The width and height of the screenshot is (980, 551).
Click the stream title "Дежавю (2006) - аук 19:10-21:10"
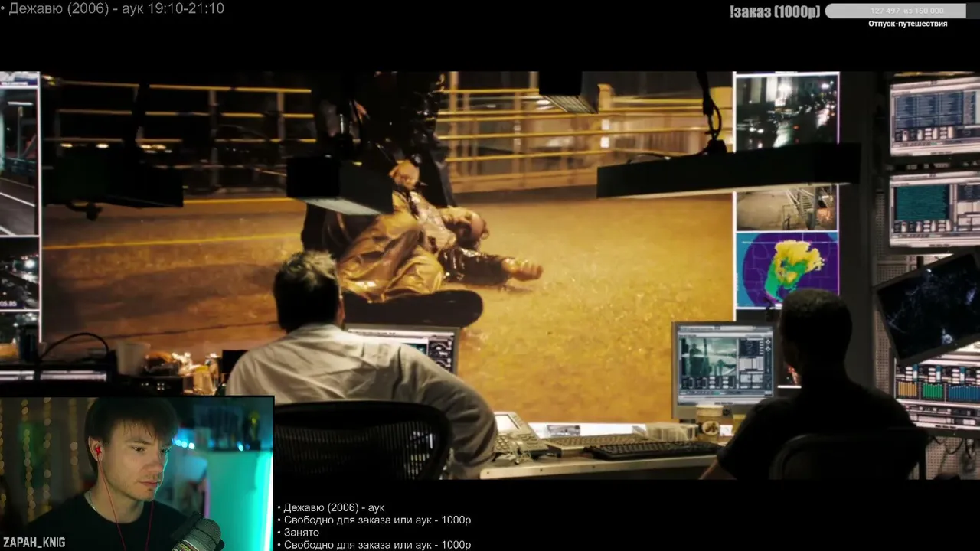click(116, 9)
